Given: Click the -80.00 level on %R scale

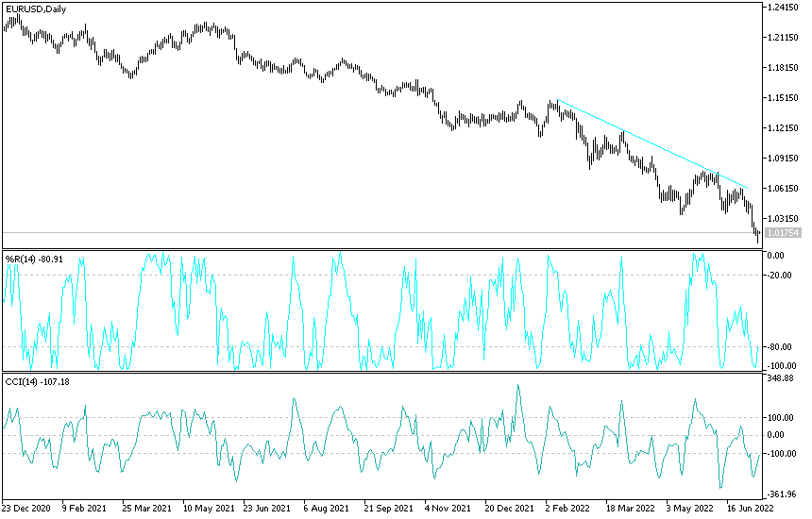Looking at the screenshot, I should 779,346.
